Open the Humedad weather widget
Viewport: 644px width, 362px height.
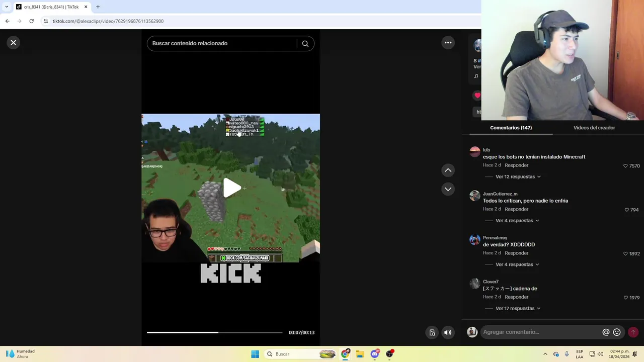[x=20, y=354]
